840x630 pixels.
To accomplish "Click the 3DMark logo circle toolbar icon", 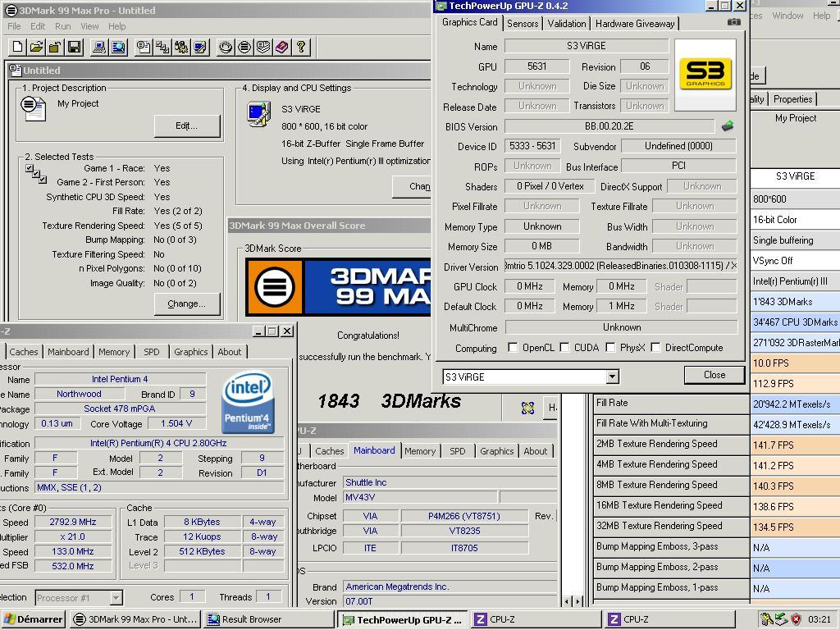I will tap(244, 47).
